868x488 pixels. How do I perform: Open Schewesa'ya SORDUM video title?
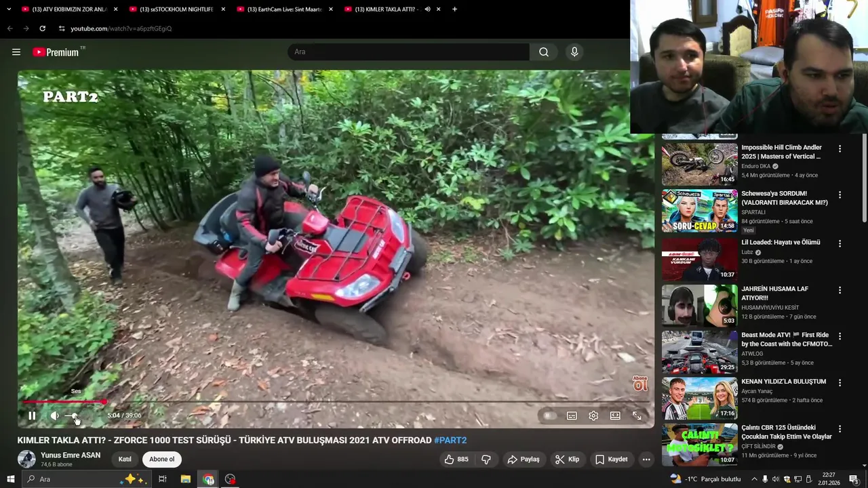tap(784, 198)
